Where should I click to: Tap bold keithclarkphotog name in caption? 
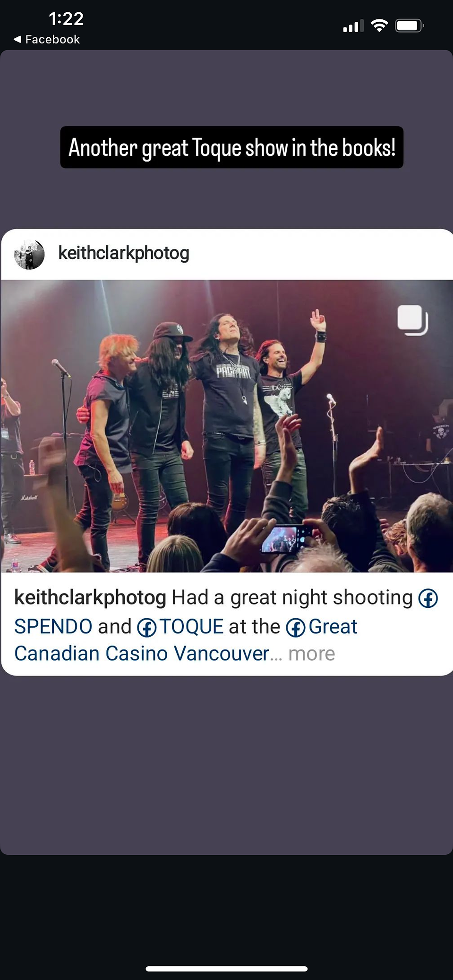(90, 598)
